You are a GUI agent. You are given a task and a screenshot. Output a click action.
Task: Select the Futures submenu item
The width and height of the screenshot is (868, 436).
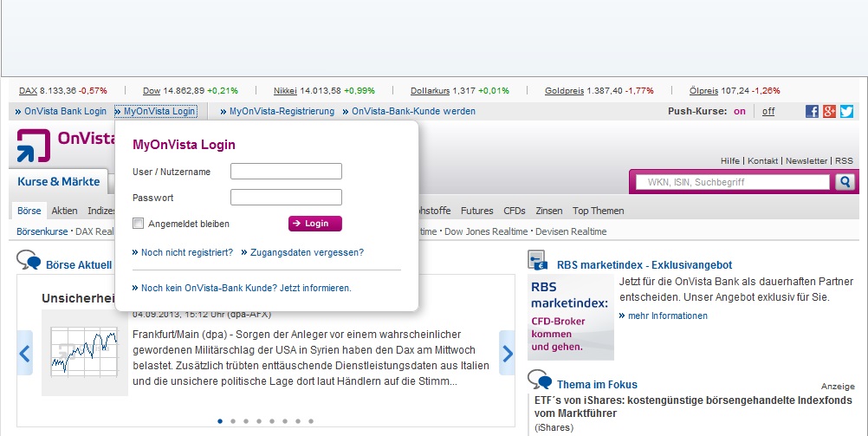tap(476, 211)
